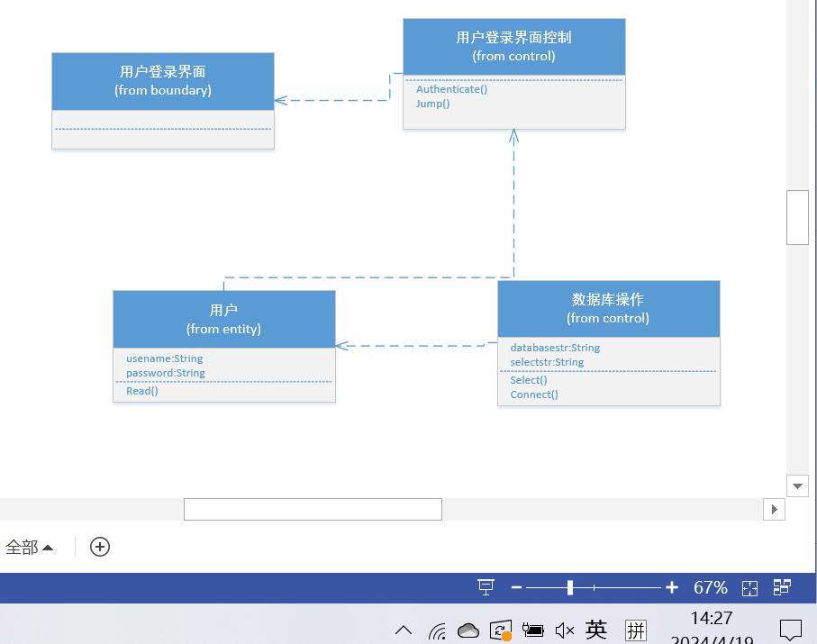Click the muted volume tray icon
817x644 pixels.
click(565, 630)
